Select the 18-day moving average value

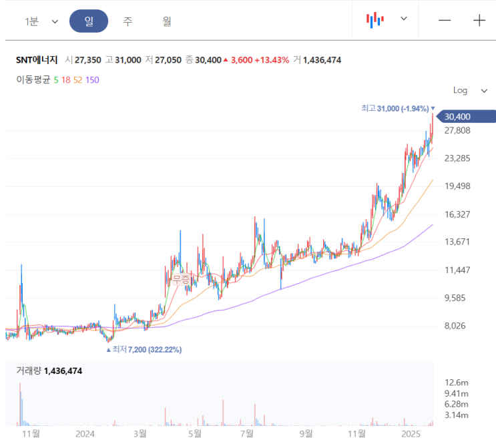coord(66,80)
